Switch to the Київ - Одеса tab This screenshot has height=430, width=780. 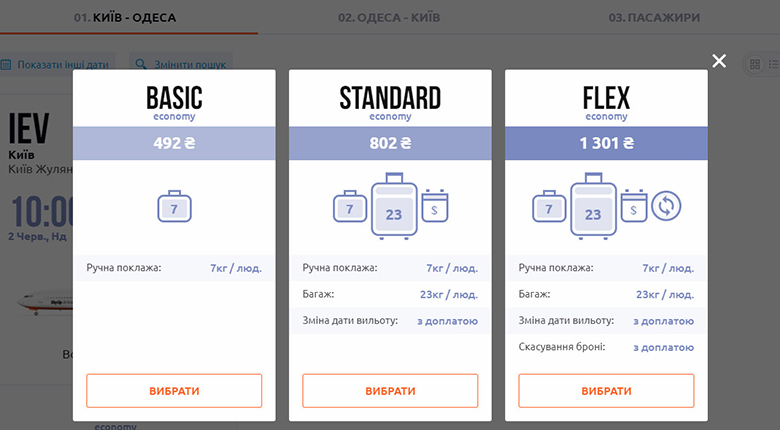pos(129,17)
